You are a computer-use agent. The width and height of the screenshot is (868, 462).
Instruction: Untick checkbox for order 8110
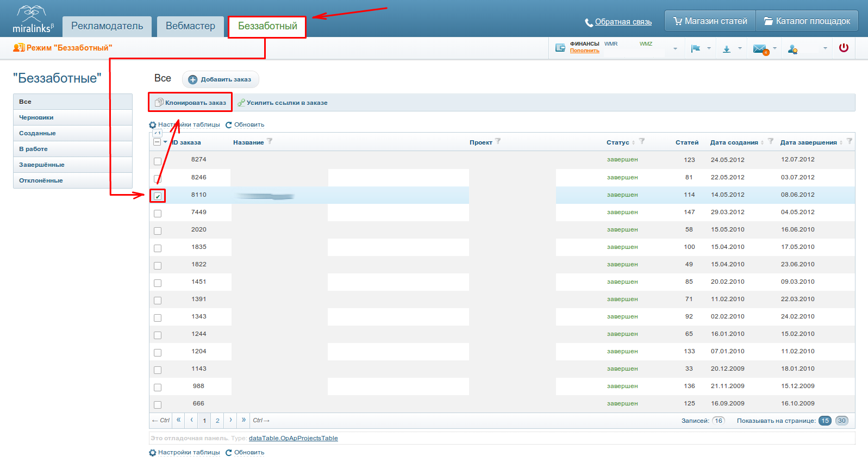point(158,196)
